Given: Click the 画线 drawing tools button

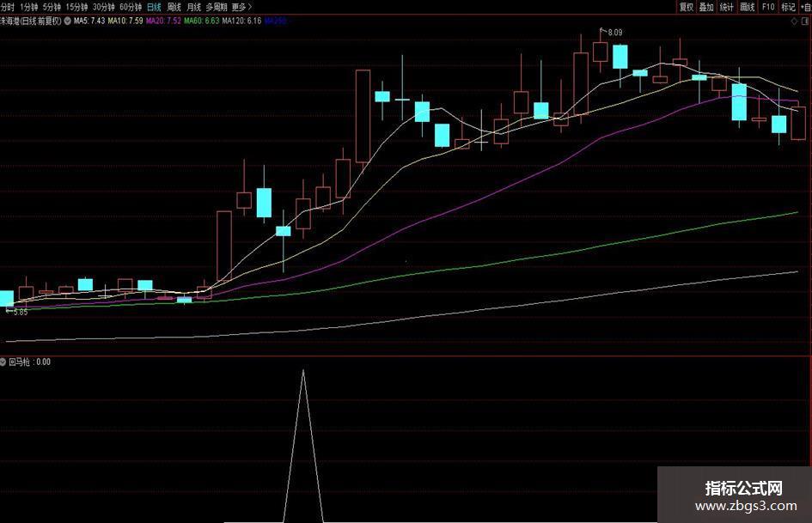Looking at the screenshot, I should tap(748, 7).
